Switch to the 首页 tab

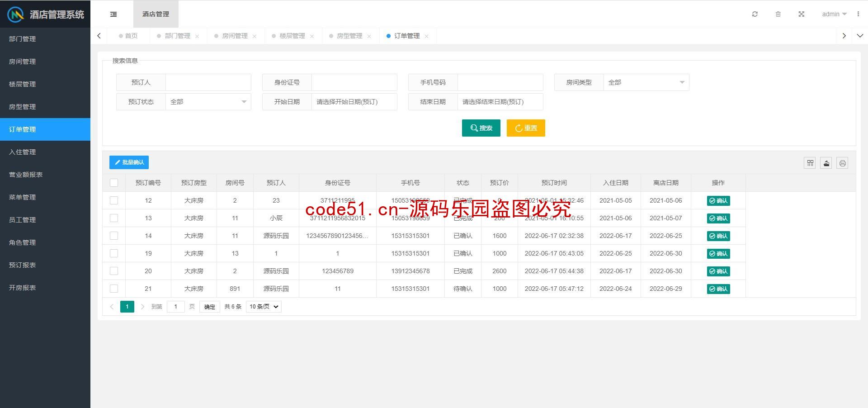coord(128,36)
